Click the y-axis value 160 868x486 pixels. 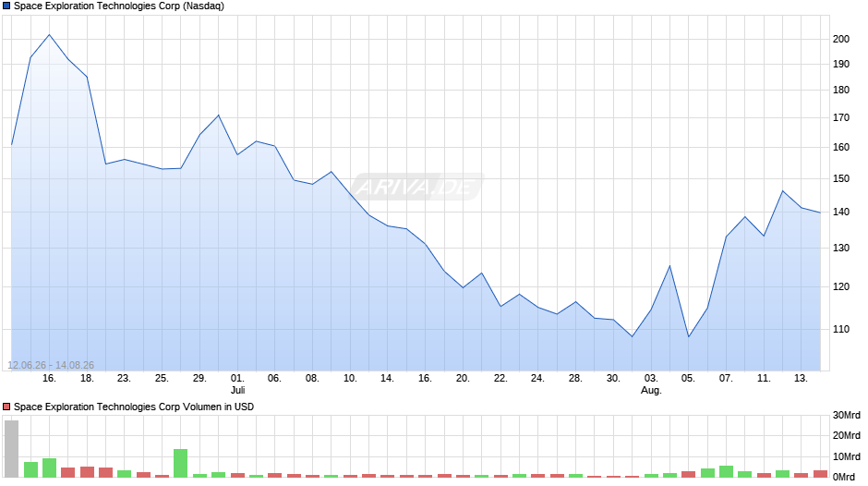pos(841,147)
